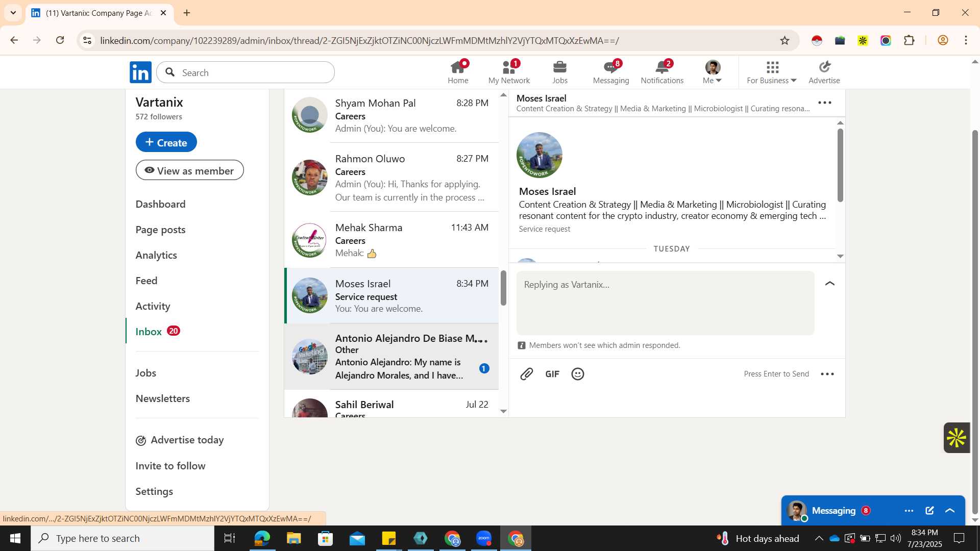Open Analytics in sidebar

coord(156,255)
